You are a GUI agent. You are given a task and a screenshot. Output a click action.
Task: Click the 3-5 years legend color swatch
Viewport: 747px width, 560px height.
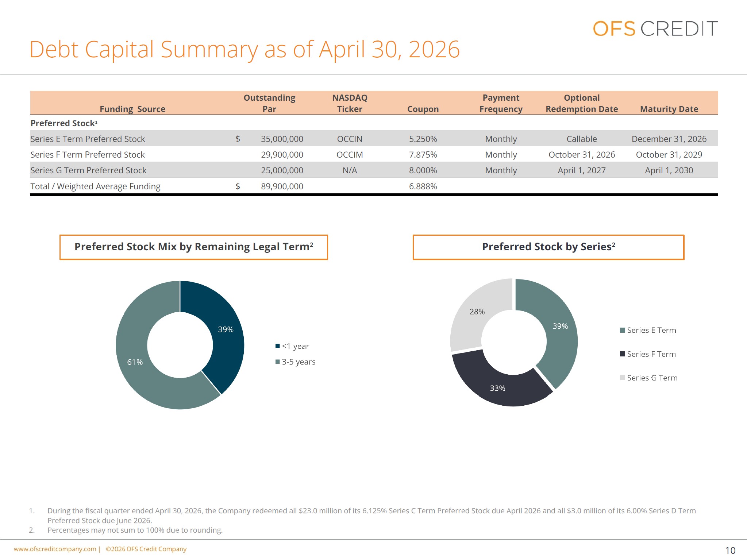[x=278, y=362]
